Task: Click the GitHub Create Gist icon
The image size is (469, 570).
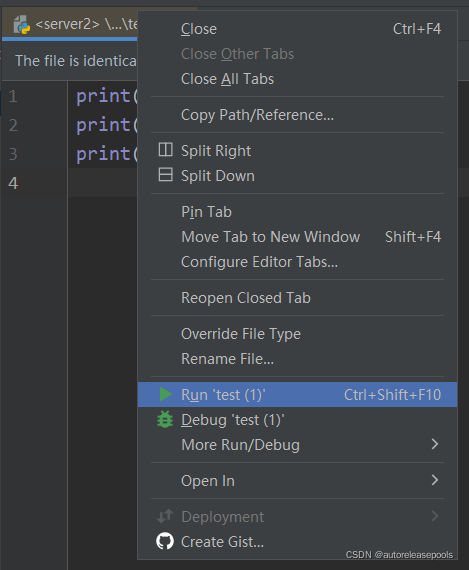Action: 165,541
